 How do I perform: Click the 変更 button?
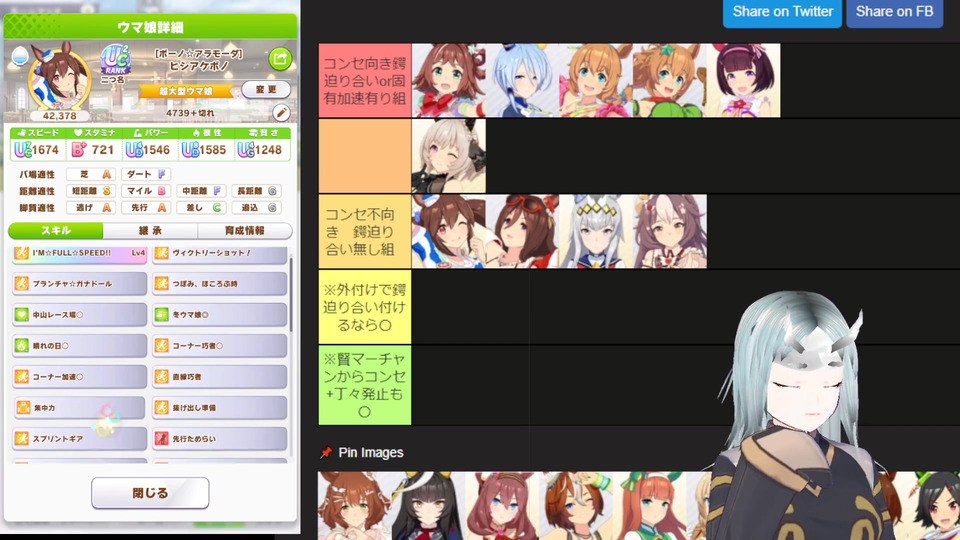coord(266,89)
